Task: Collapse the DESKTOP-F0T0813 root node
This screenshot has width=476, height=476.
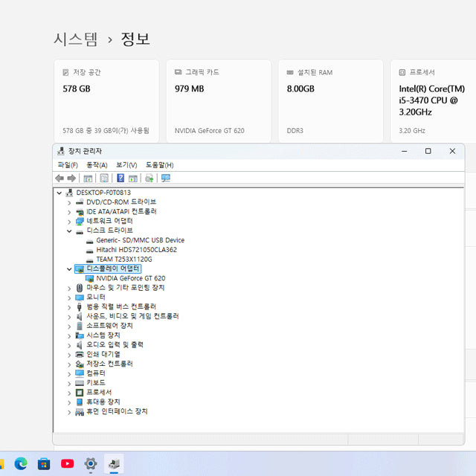Action: coord(59,193)
